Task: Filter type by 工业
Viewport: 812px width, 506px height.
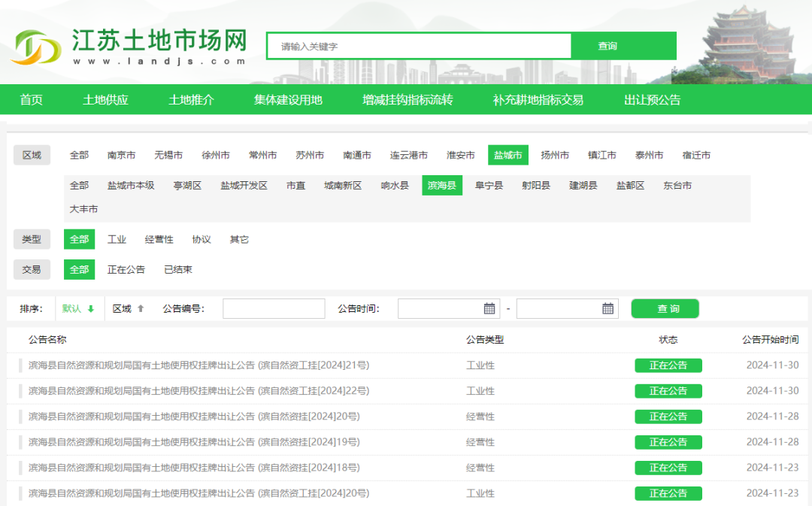Action: coord(117,239)
